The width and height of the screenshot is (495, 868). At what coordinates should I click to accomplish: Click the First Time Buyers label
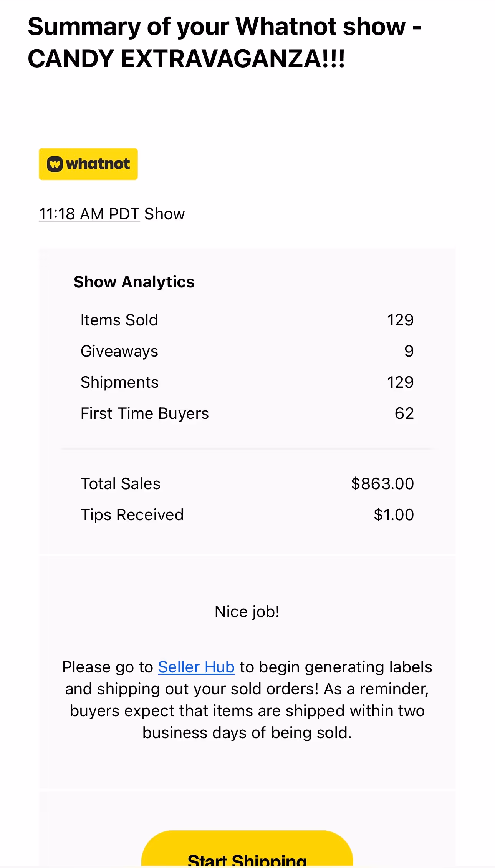coord(144,413)
